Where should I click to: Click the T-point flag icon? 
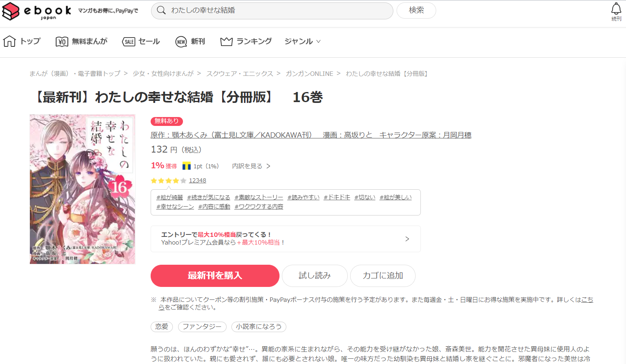coord(187,166)
